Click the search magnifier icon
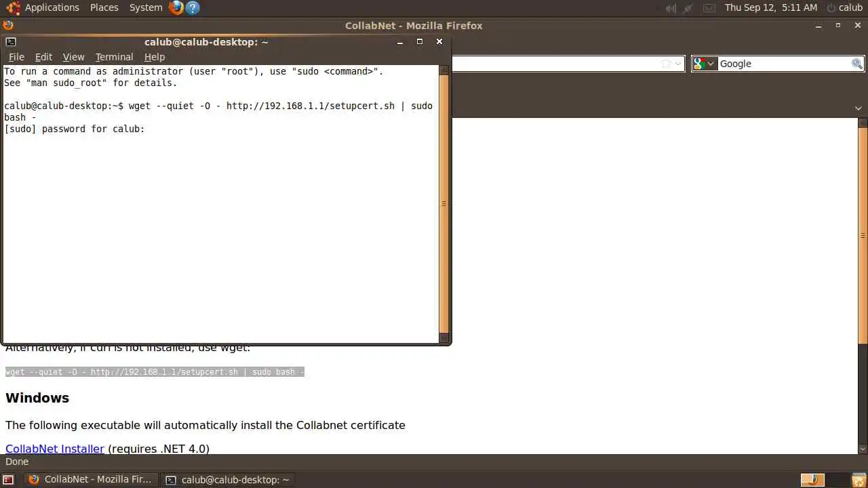 click(857, 64)
